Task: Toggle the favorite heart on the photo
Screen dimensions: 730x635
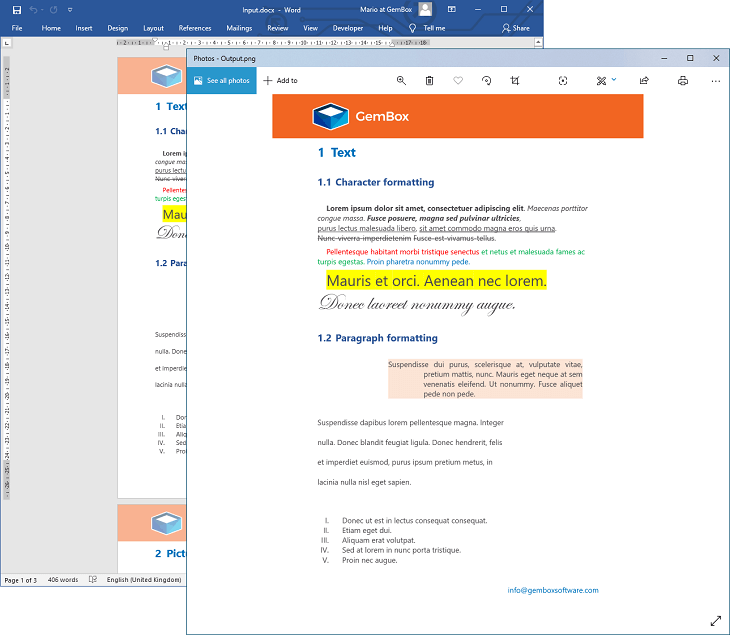Action: [x=458, y=80]
